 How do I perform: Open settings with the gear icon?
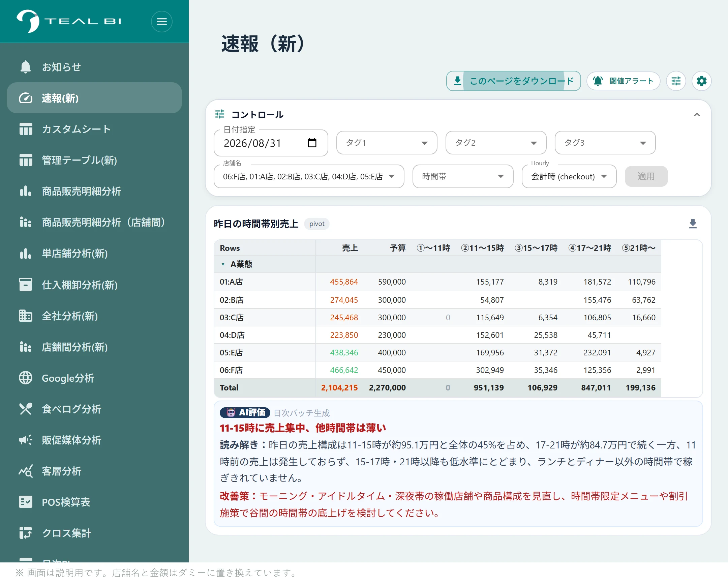point(701,81)
